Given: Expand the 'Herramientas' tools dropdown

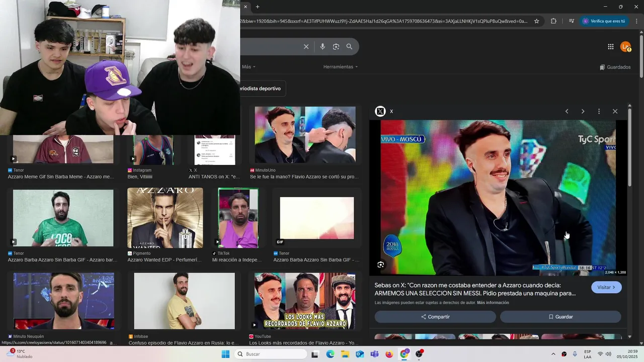Looking at the screenshot, I should 341,67.
